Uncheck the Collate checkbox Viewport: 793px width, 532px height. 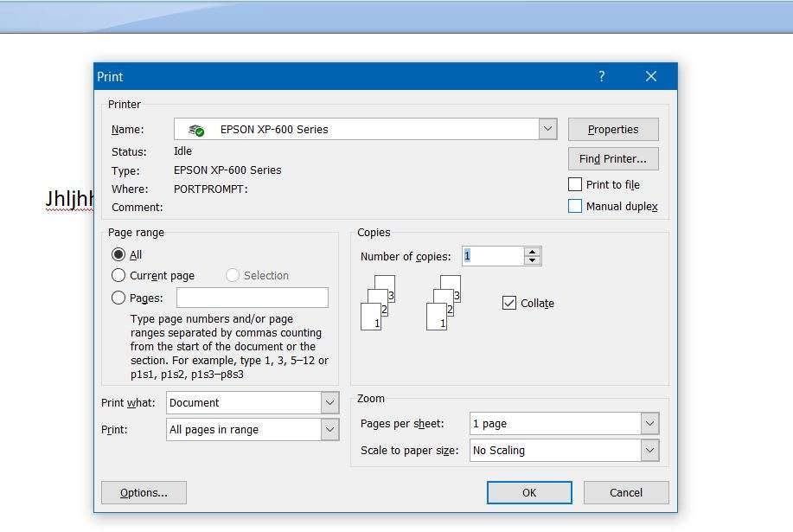(x=509, y=303)
